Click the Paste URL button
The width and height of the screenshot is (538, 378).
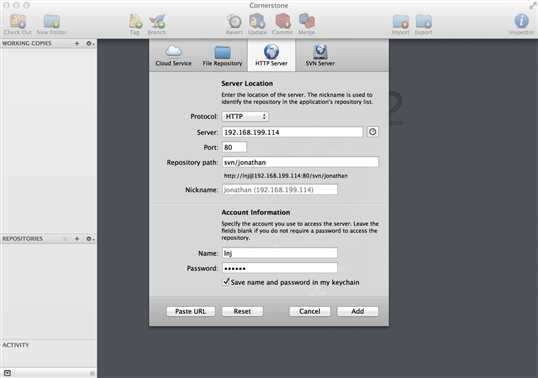[191, 311]
